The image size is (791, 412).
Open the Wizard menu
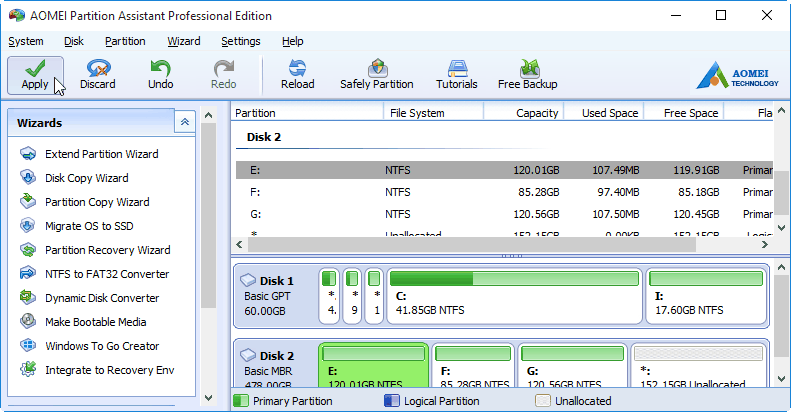[184, 41]
